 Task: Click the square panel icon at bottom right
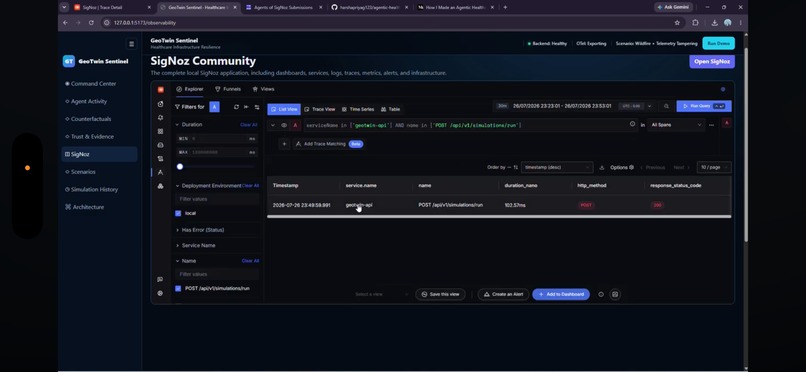tap(615, 294)
